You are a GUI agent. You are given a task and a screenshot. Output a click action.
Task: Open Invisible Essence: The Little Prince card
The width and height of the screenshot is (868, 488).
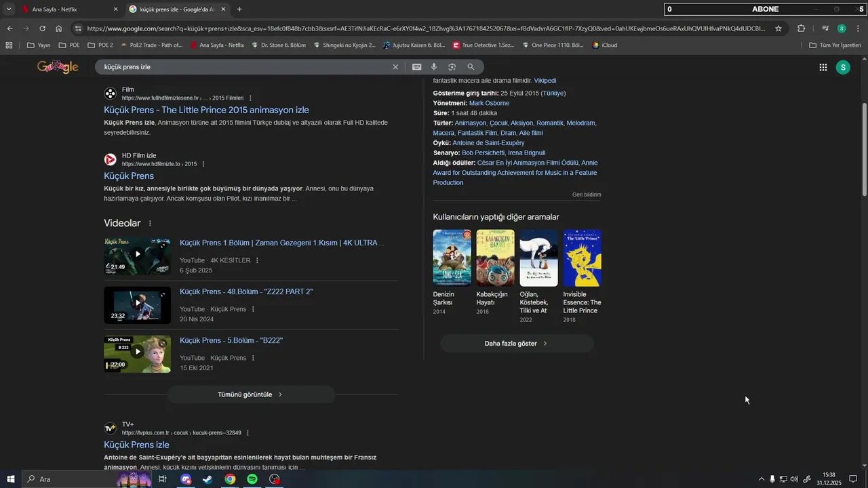582,276
